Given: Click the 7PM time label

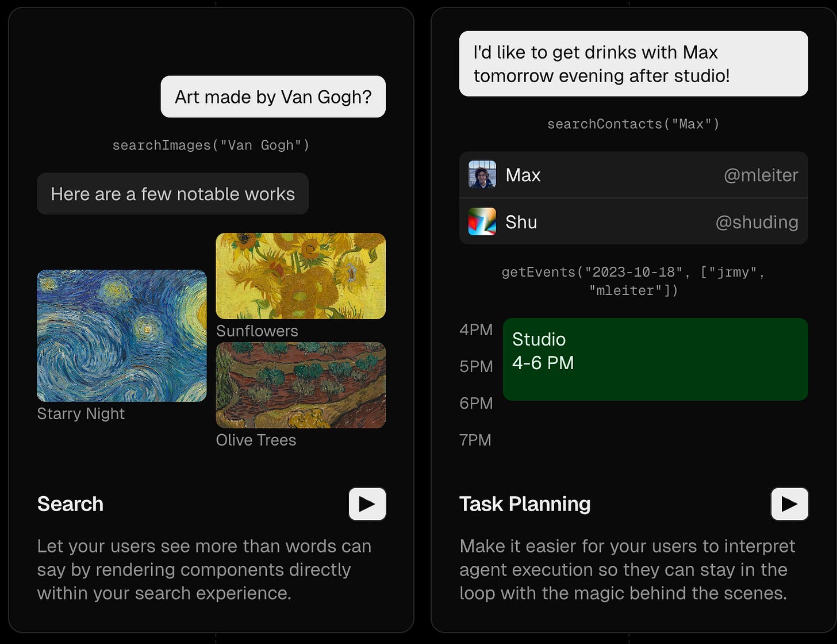Looking at the screenshot, I should pos(475,440).
